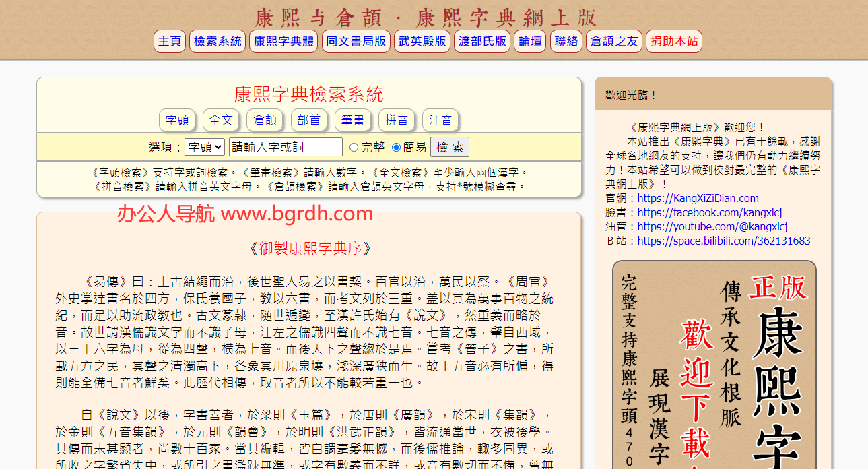Open the 主頁 navigation button
The width and height of the screenshot is (868, 469).
pos(169,41)
